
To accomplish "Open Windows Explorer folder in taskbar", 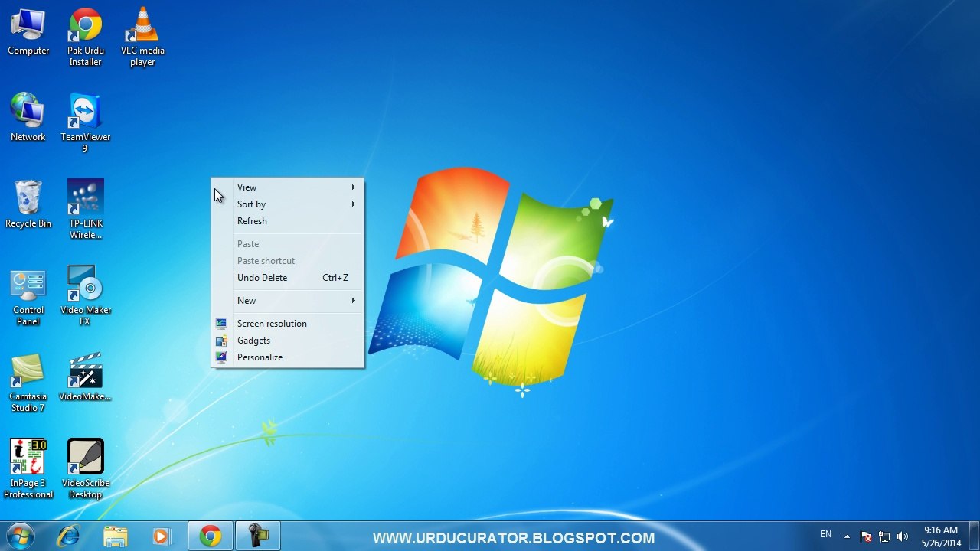I will click(x=116, y=536).
